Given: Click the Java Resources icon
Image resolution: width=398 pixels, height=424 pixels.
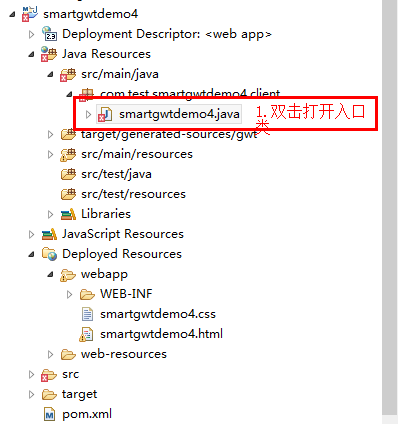Looking at the screenshot, I should pos(49,54).
